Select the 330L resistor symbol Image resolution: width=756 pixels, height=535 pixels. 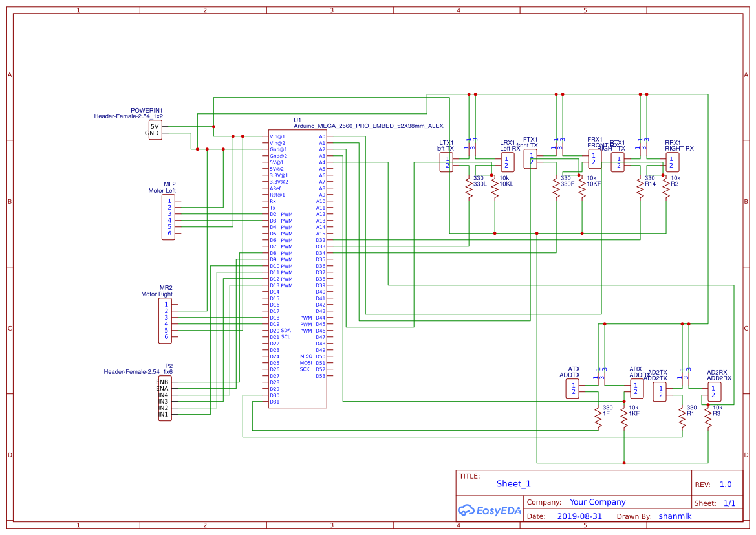470,190
